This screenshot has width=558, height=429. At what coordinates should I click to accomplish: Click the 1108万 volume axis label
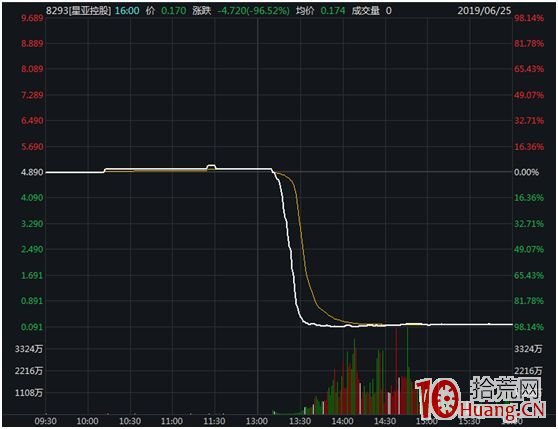point(28,393)
